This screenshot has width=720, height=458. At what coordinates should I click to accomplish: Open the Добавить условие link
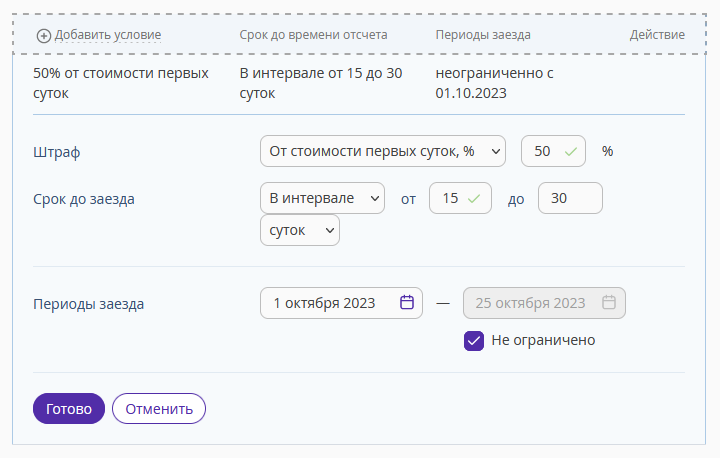tap(108, 35)
